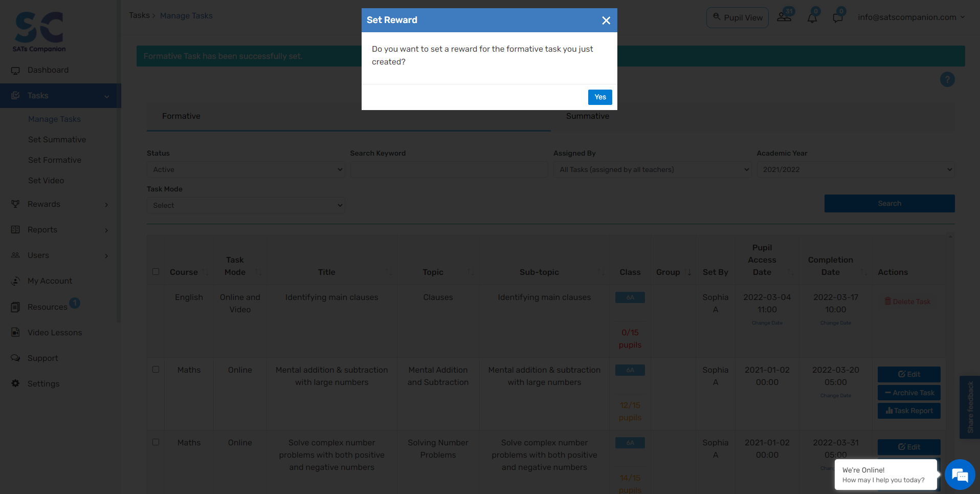Click the Settings gear icon

coord(16,384)
